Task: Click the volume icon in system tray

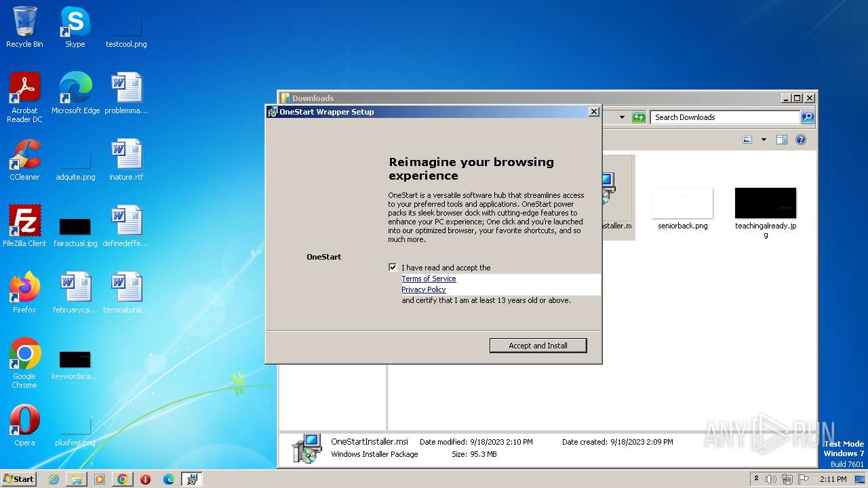Action: 770,479
